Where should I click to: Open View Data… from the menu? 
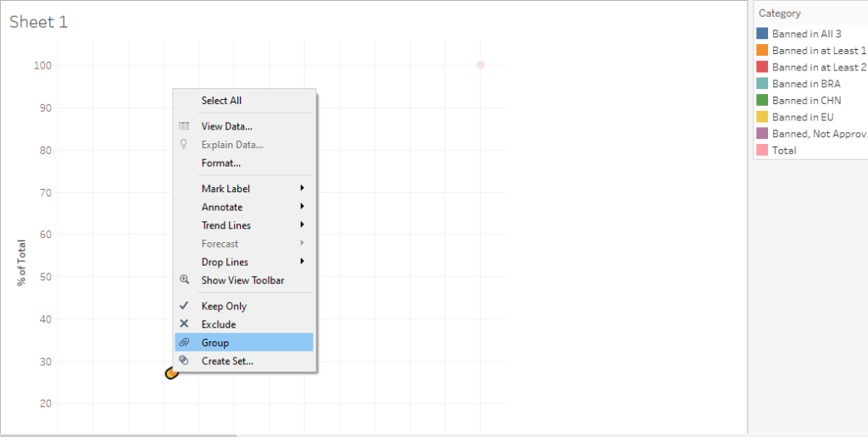[244, 126]
